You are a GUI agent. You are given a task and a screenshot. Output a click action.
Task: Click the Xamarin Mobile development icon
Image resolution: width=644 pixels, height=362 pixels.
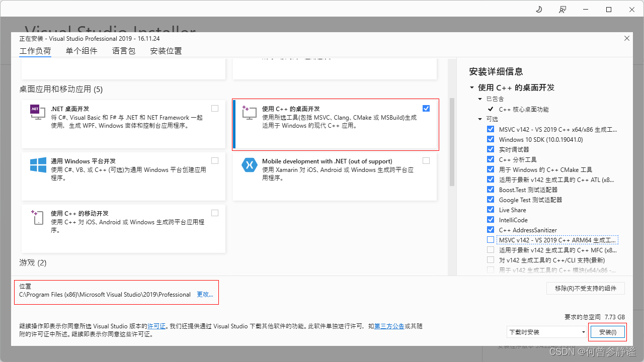click(250, 165)
